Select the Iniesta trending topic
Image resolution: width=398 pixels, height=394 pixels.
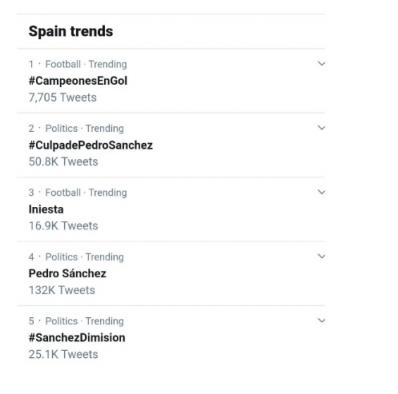point(46,209)
